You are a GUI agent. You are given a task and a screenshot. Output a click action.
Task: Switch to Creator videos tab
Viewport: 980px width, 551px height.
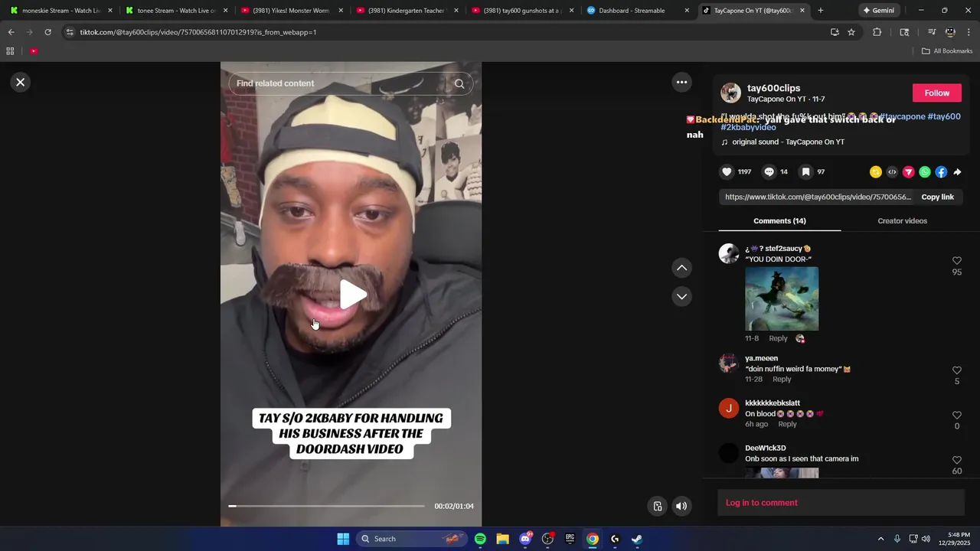pos(902,220)
